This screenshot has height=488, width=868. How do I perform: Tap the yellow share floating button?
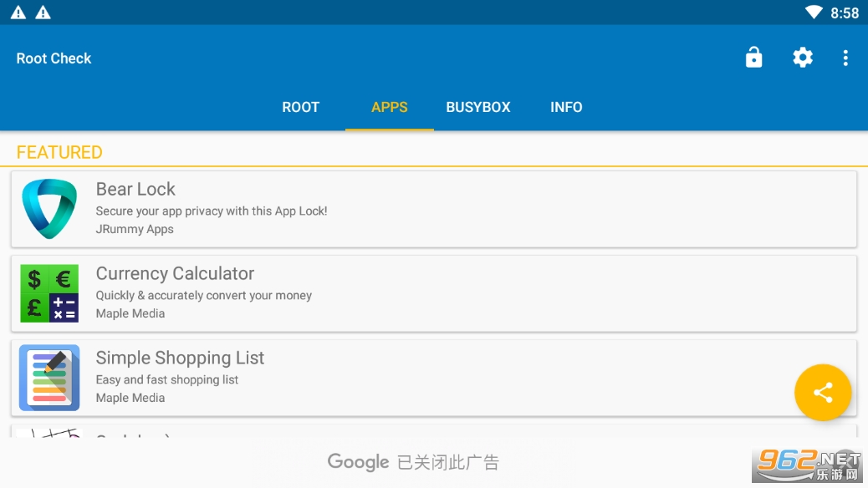pyautogui.click(x=823, y=393)
